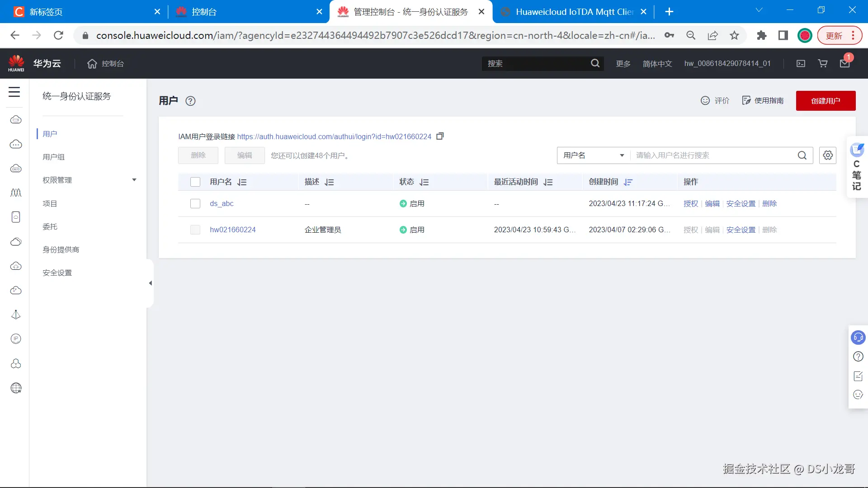Go to 用户组 in sidebar
The height and width of the screenshot is (488, 868).
point(53,157)
